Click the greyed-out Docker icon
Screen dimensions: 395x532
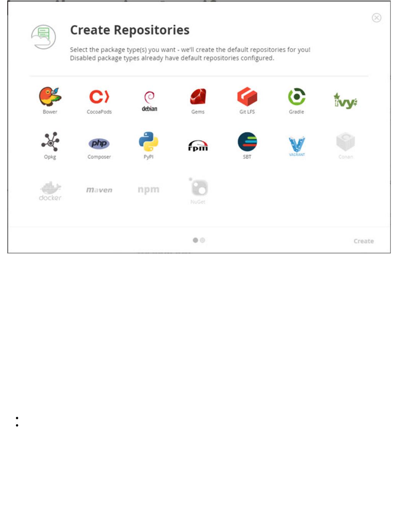pos(50,191)
